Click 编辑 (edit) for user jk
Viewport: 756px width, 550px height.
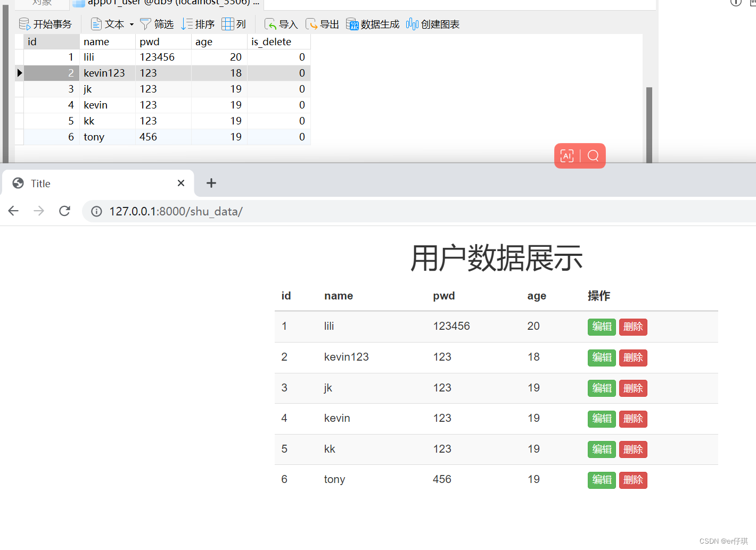(602, 388)
